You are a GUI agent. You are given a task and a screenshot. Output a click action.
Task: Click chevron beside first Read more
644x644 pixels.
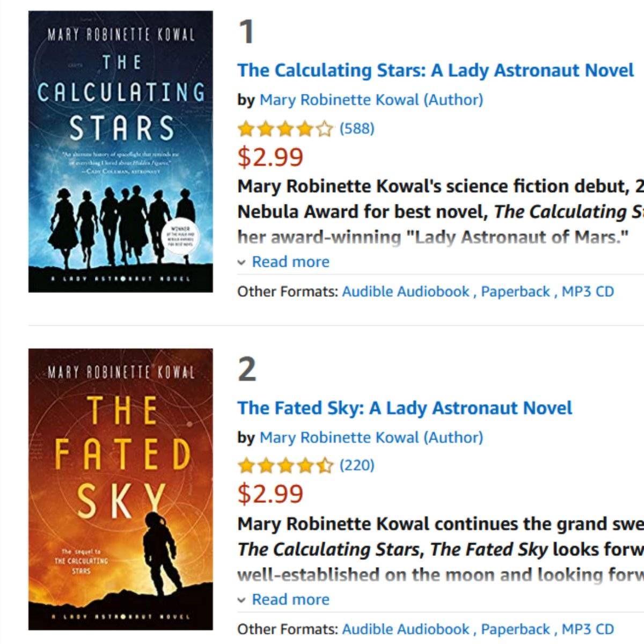pos(242,262)
